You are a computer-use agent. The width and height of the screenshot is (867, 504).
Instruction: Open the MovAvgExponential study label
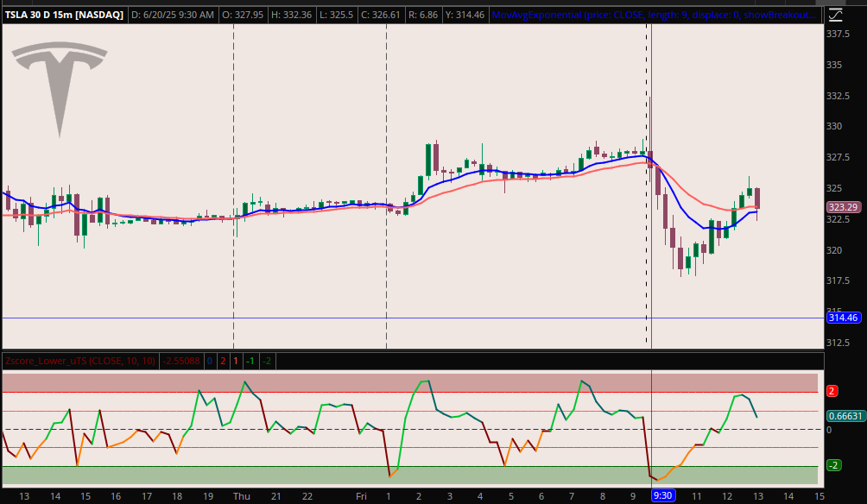click(x=654, y=15)
